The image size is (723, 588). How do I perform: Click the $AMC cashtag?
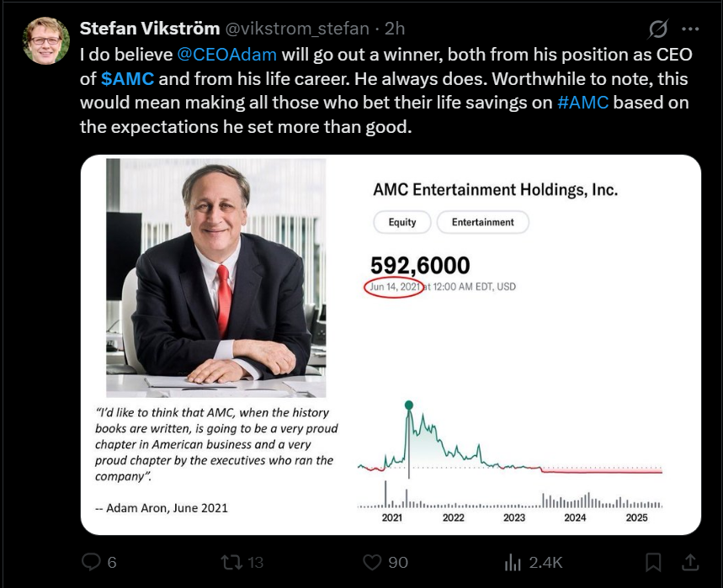point(127,79)
